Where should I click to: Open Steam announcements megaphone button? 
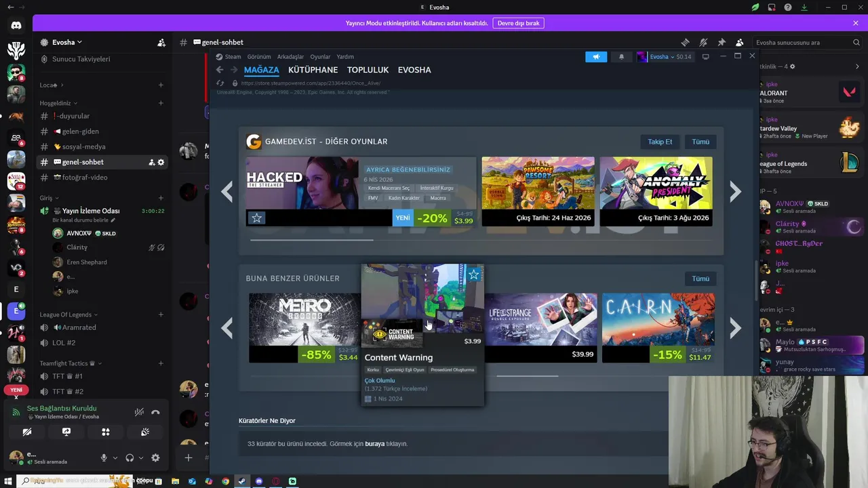pos(596,57)
